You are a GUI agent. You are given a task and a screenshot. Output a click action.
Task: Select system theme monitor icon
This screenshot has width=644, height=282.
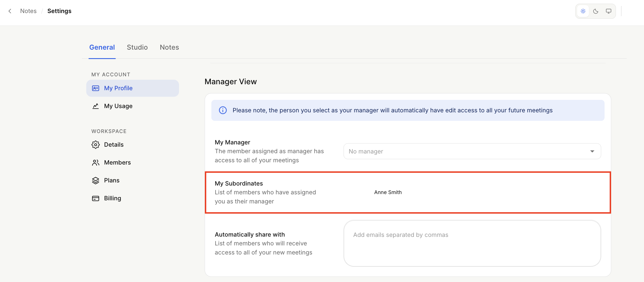coord(609,11)
